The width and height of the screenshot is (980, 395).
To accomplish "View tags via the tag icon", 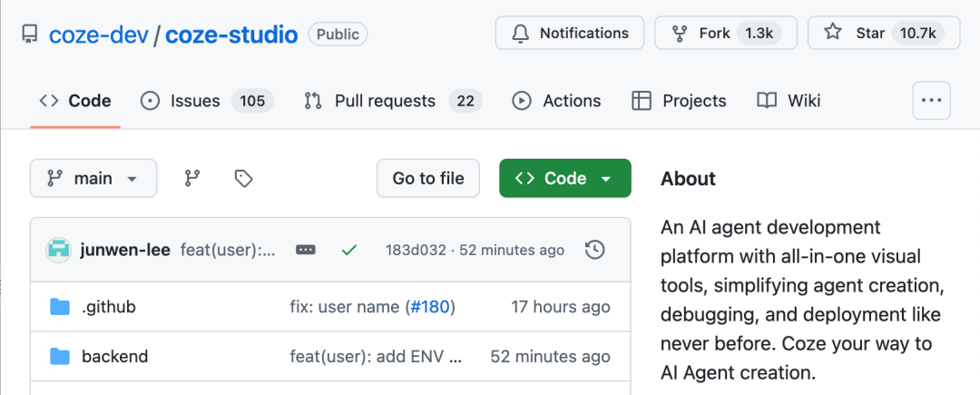I will (x=243, y=179).
